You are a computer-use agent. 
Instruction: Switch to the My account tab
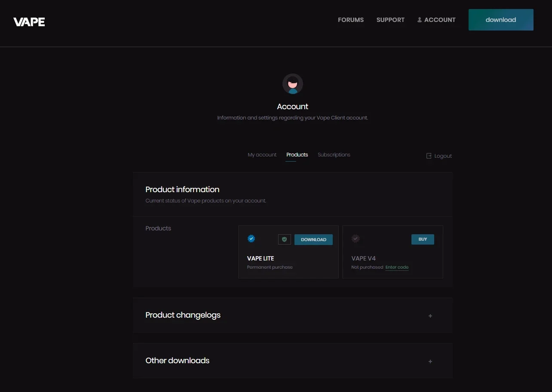tap(262, 155)
